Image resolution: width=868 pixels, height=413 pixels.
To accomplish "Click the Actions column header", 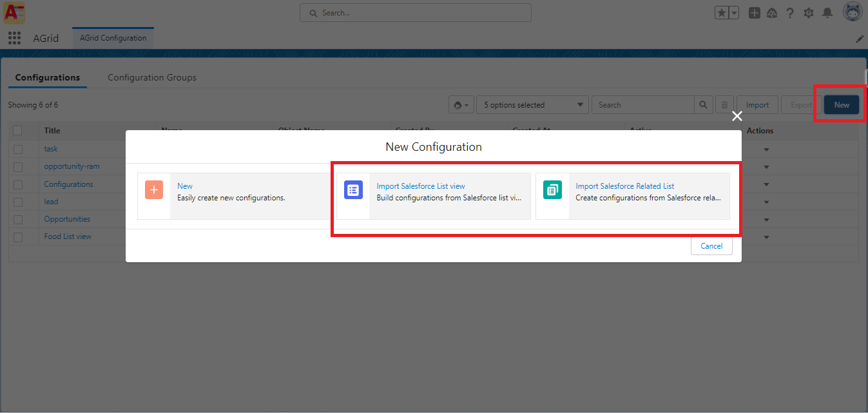I will click(760, 131).
